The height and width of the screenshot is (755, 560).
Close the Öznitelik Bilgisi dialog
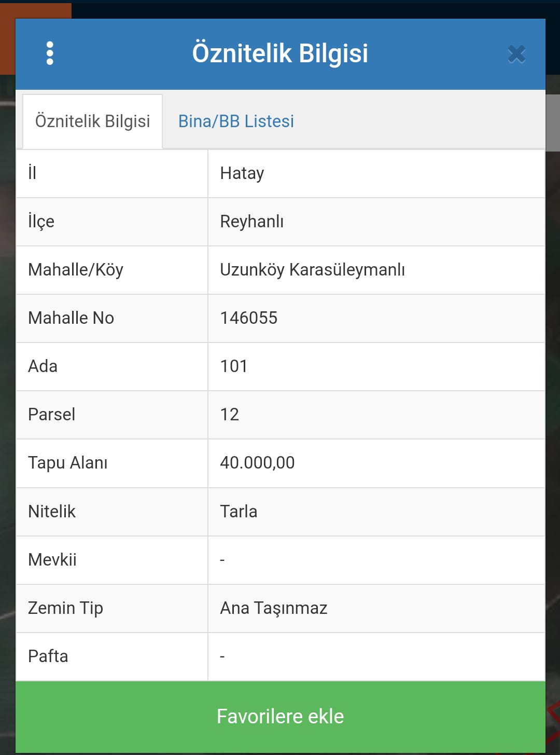tap(516, 54)
